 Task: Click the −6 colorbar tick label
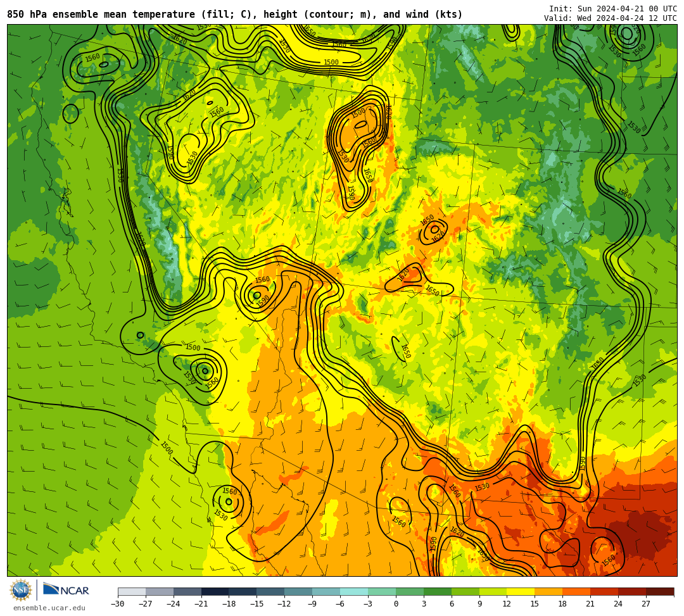[340, 604]
